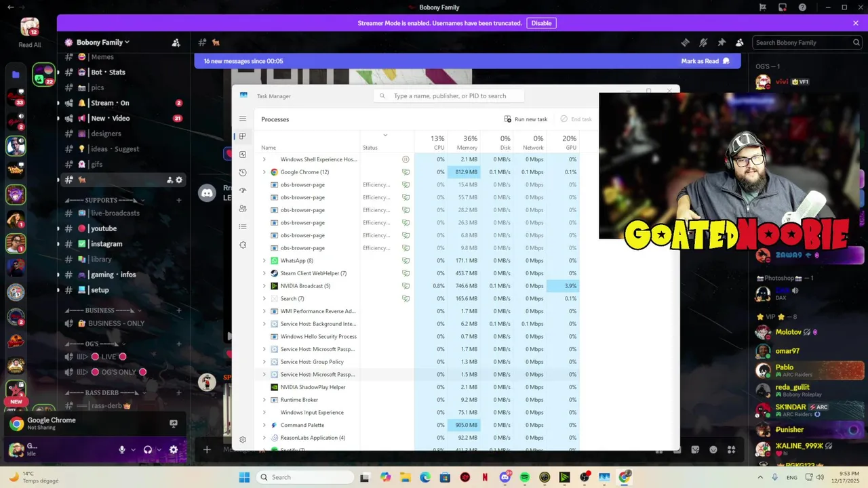Open Task Manager hamburger navigation menu
The image size is (868, 488).
[243, 119]
